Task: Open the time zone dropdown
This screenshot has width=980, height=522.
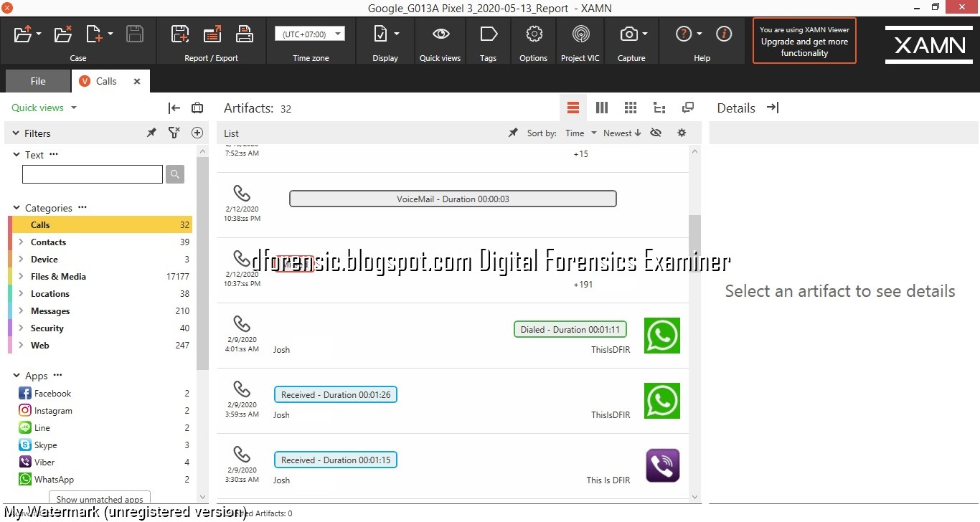Action: click(x=310, y=33)
